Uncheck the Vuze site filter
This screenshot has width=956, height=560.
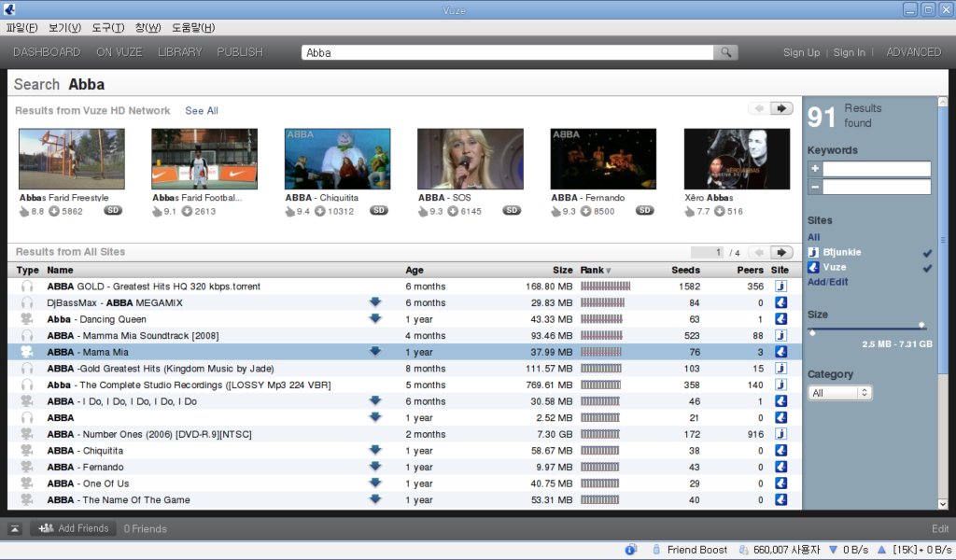tap(927, 268)
